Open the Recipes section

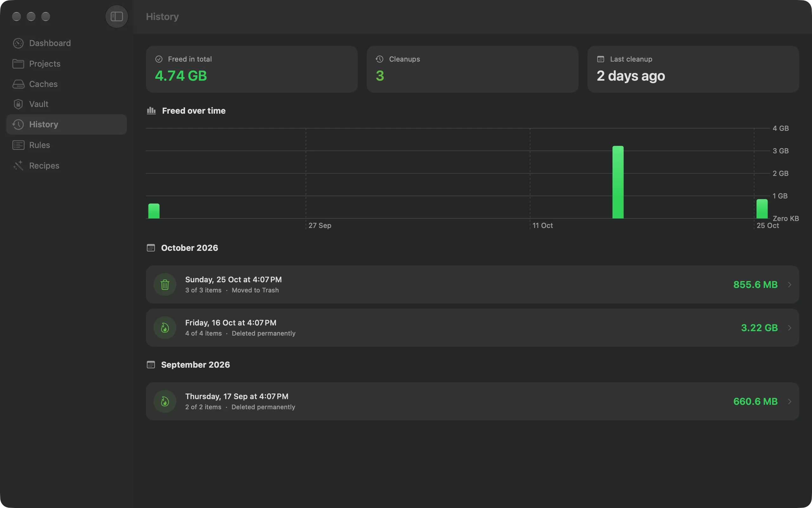66,166
